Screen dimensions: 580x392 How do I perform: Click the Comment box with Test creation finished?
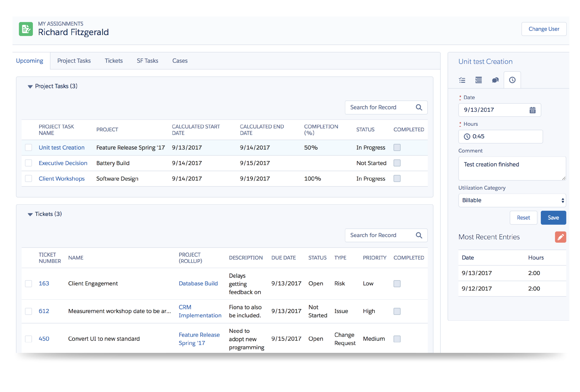click(x=512, y=169)
